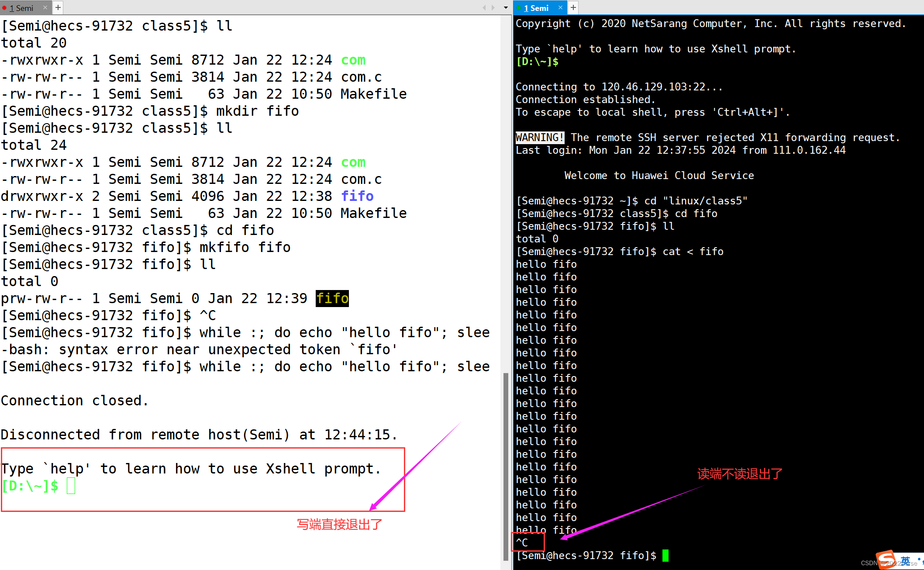Click the black-highlighted 'fifo' pipe name
Screen dimensions: 924x570
[x=332, y=298]
